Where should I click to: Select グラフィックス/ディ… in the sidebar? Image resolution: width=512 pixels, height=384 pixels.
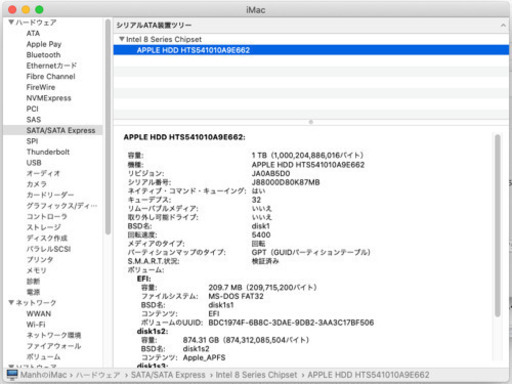[62, 206]
